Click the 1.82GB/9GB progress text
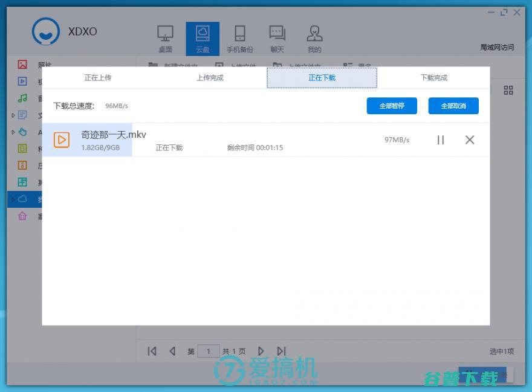 100,148
